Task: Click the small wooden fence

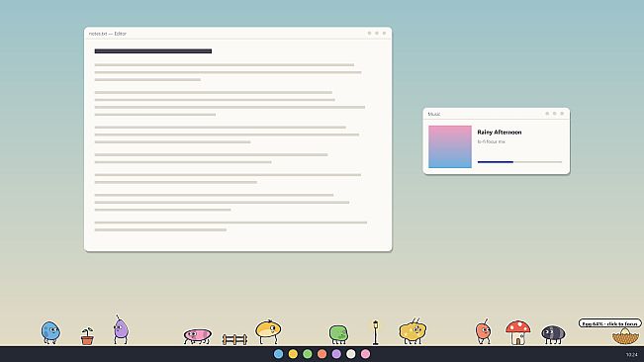Action: (x=234, y=339)
